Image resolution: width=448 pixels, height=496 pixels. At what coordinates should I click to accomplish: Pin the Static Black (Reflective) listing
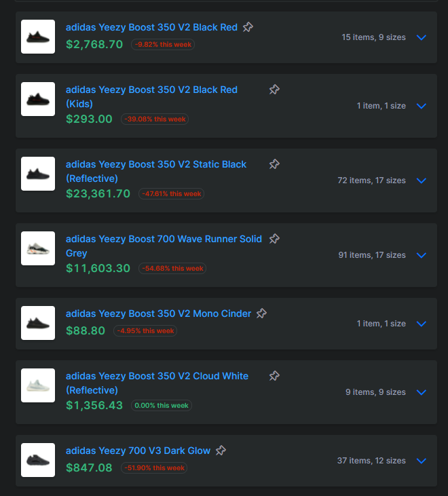point(274,164)
